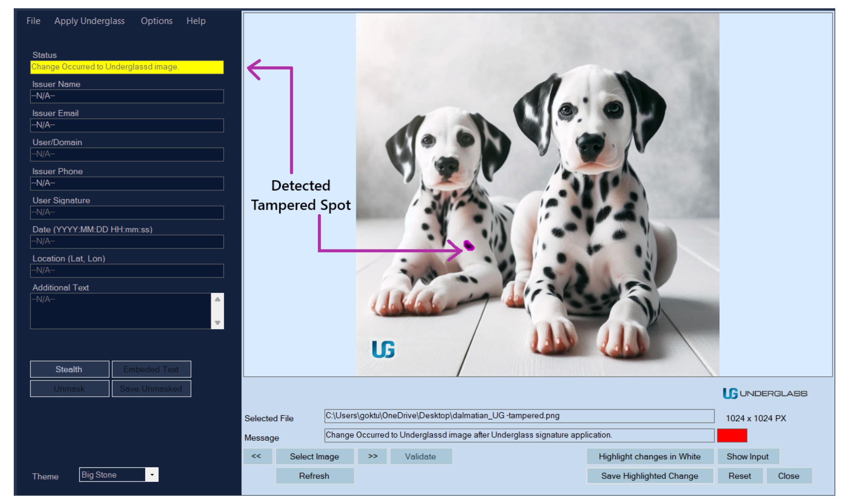Click the yellow Status field
The image size is (849, 504).
coord(127,67)
